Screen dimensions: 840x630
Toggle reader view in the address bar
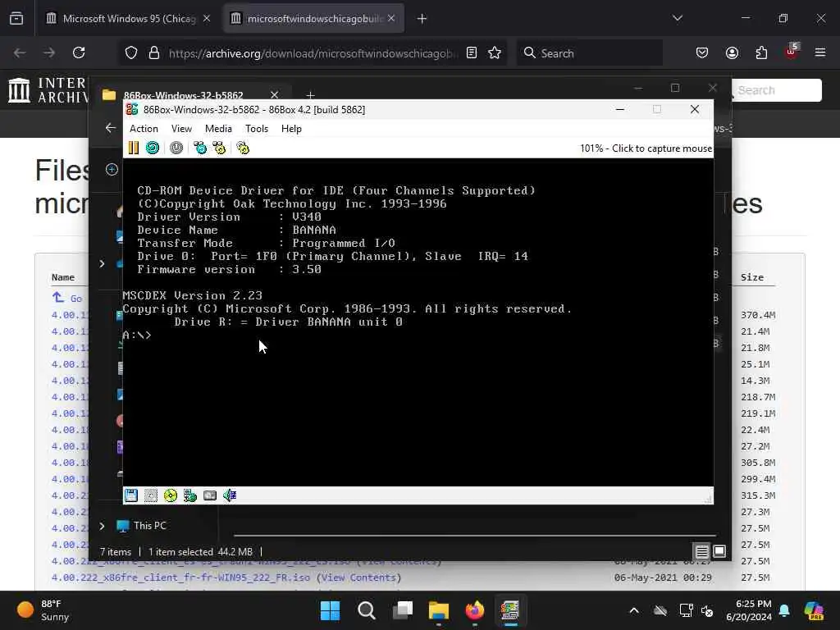coord(472,52)
